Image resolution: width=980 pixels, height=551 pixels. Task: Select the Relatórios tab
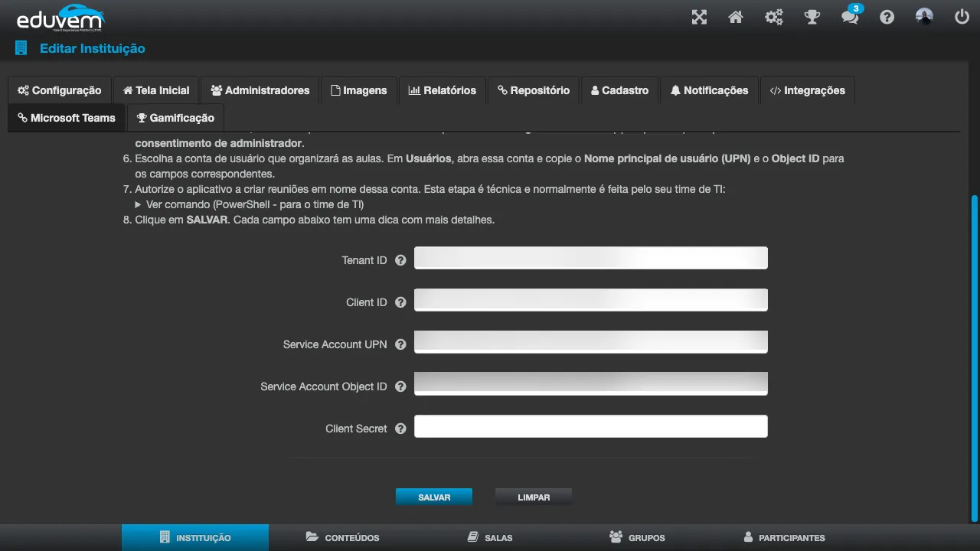[443, 90]
